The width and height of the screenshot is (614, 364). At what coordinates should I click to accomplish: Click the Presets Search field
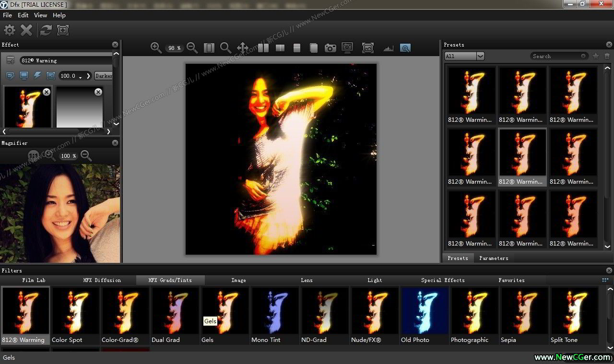[x=555, y=56]
